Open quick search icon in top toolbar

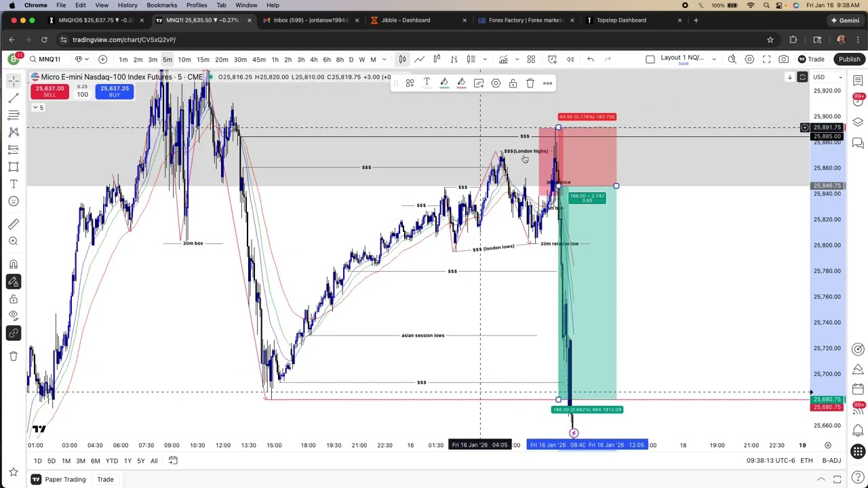pyautogui.click(x=732, y=60)
